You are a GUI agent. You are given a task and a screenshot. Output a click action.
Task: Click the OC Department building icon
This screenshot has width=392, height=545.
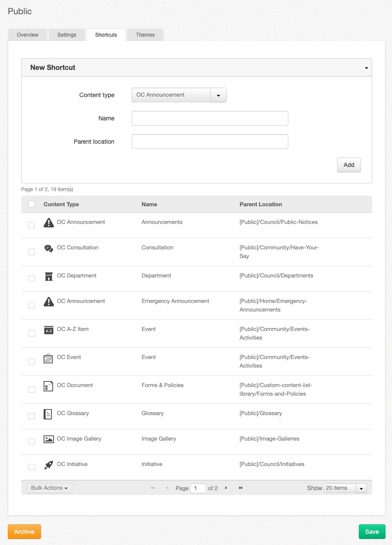(x=49, y=276)
